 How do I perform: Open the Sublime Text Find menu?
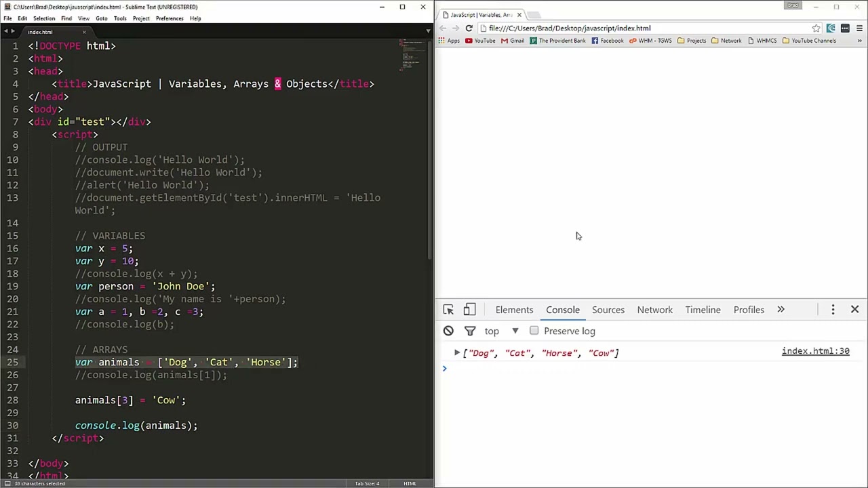click(66, 18)
